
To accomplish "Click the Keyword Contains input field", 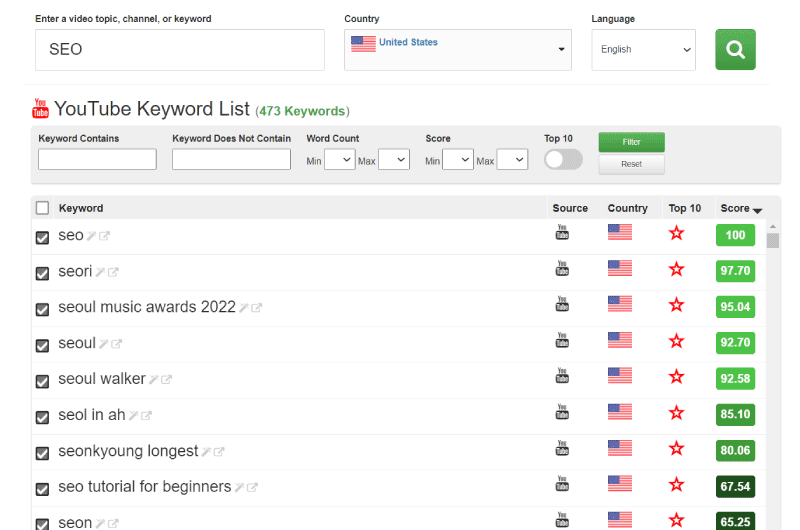I will pyautogui.click(x=97, y=159).
